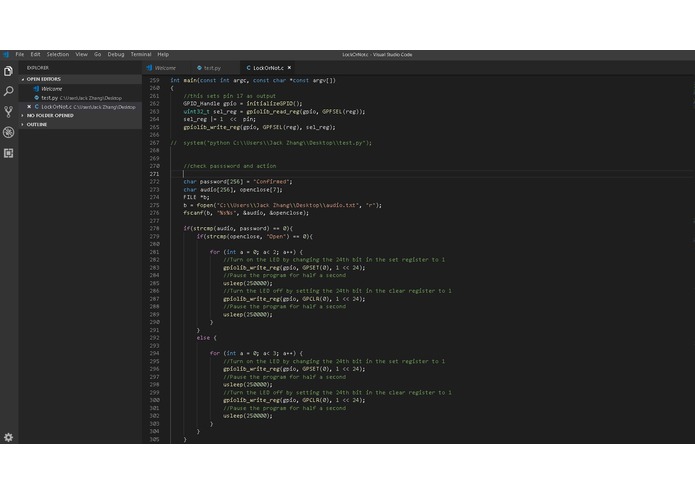The width and height of the screenshot is (695, 494).
Task: Open the Selection menu
Action: click(x=58, y=54)
